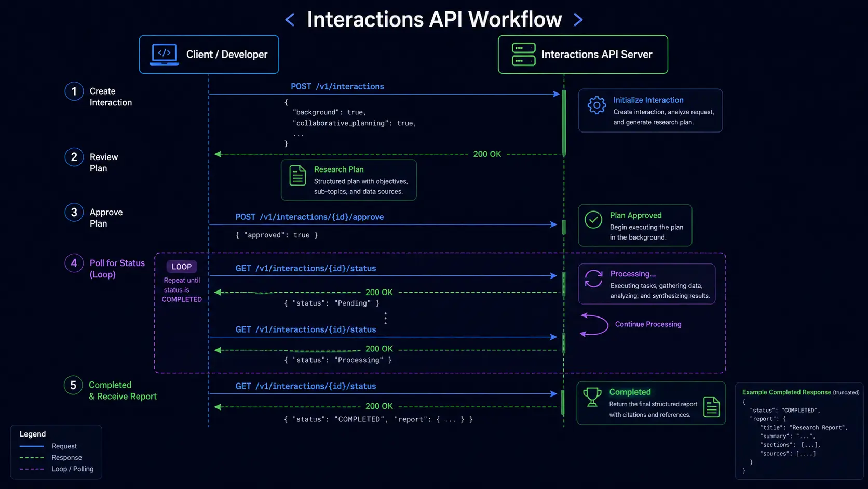Click the 200 OK response above Research Plan
This screenshot has width=868, height=489.
[487, 154]
